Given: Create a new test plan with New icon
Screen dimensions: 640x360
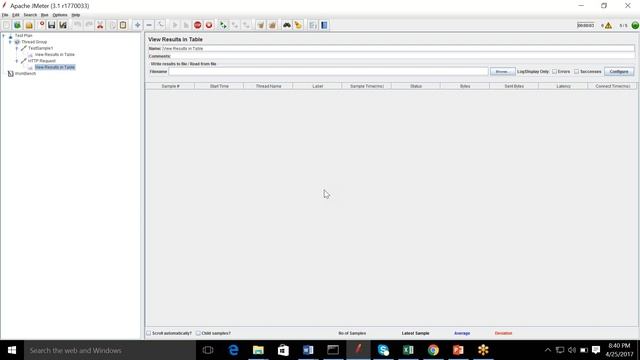Looking at the screenshot, I should (x=6, y=25).
